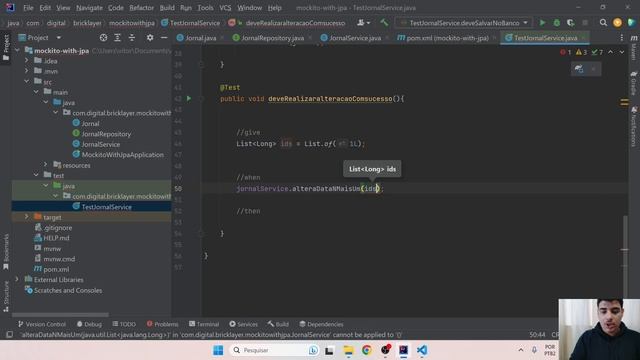Run with coverage icon in toolbar

click(x=571, y=23)
